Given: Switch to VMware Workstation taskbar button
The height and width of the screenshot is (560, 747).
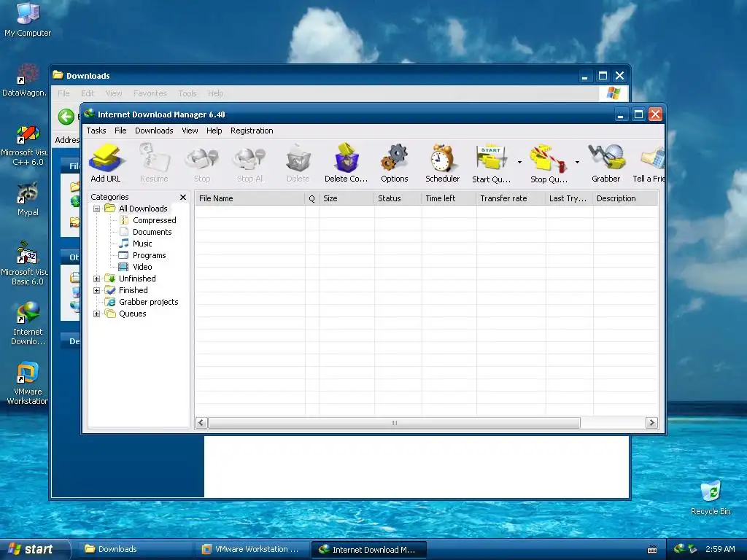Looking at the screenshot, I should click(252, 549).
